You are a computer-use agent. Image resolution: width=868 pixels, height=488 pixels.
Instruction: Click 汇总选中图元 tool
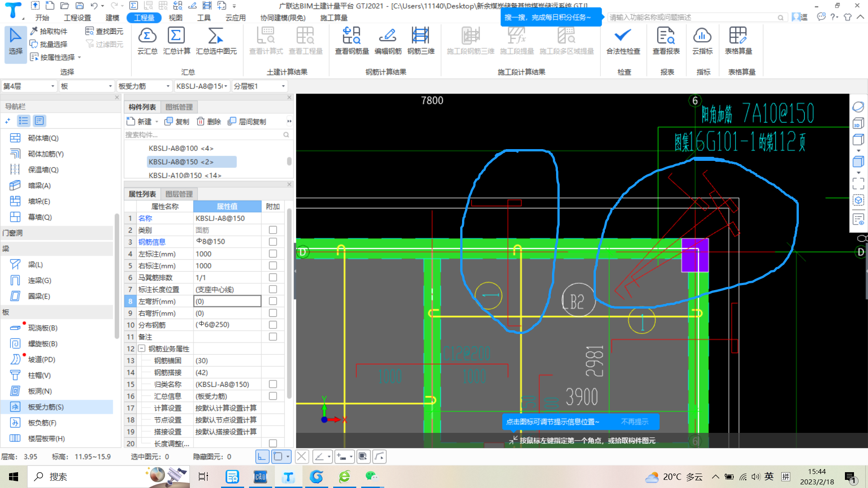(216, 41)
